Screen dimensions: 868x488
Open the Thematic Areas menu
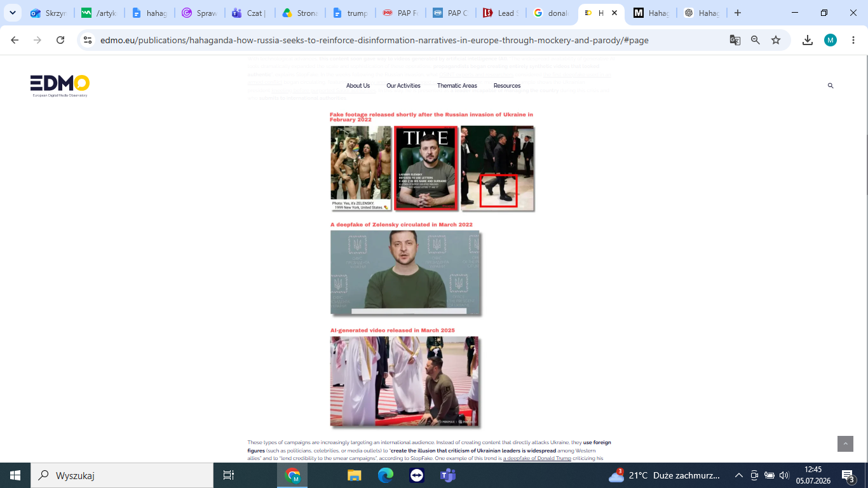click(x=457, y=86)
